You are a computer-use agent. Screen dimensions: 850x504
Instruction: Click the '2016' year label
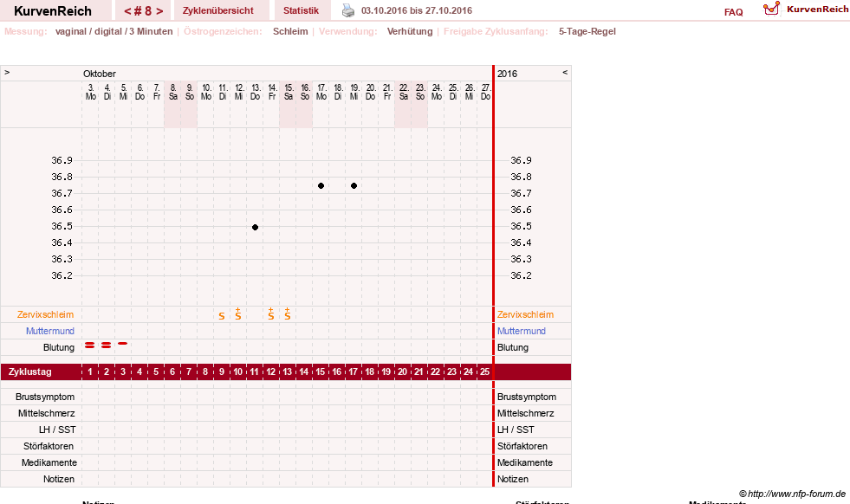tap(508, 74)
